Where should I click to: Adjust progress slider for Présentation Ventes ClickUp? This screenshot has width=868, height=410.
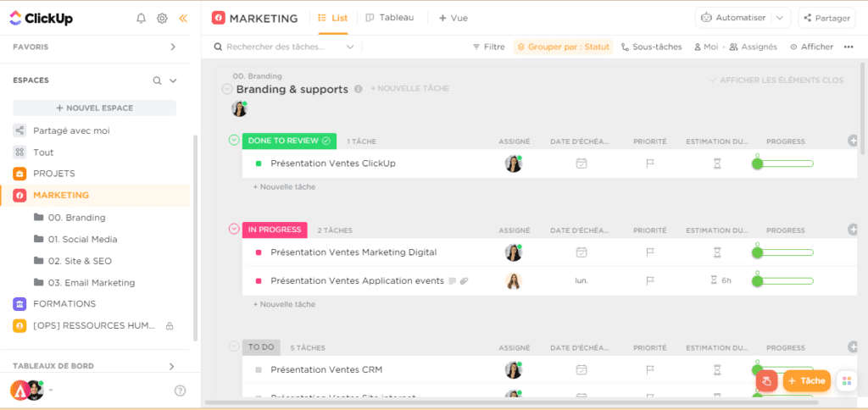pos(758,163)
